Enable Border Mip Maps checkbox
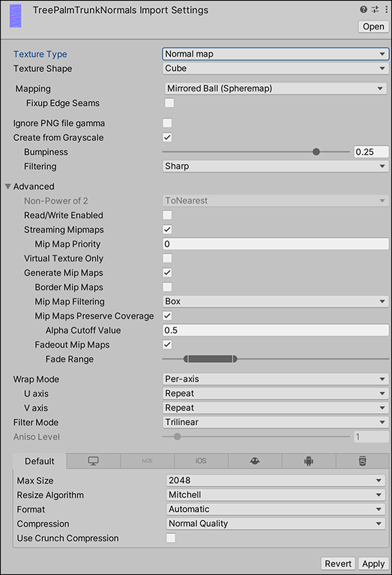Screen dimensions: 392x575 click(x=167, y=287)
